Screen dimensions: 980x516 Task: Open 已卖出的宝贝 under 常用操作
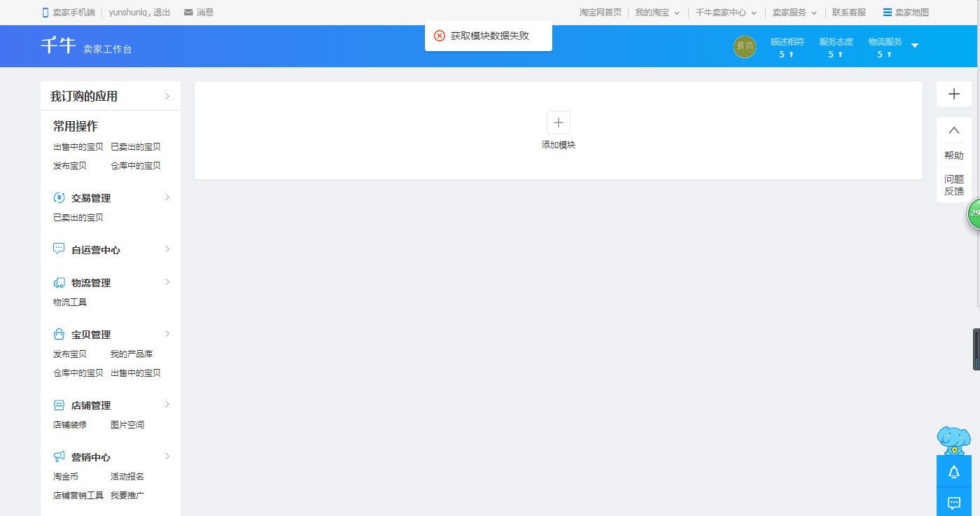pyautogui.click(x=136, y=147)
